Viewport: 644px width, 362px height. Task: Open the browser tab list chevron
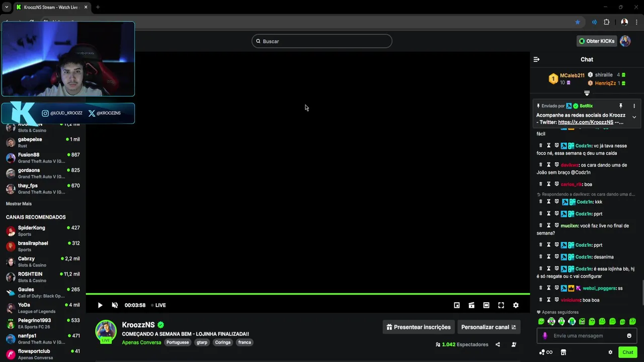pyautogui.click(x=7, y=7)
